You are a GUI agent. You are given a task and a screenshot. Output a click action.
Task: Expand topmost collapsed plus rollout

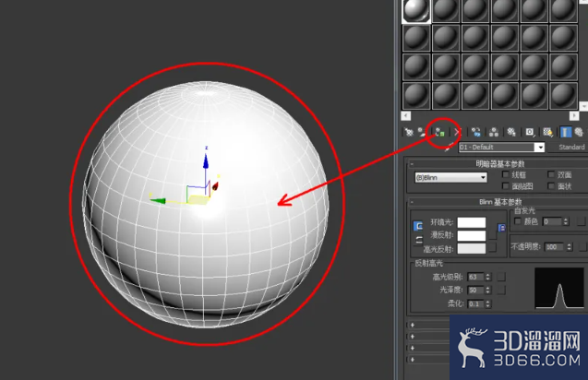(x=413, y=325)
